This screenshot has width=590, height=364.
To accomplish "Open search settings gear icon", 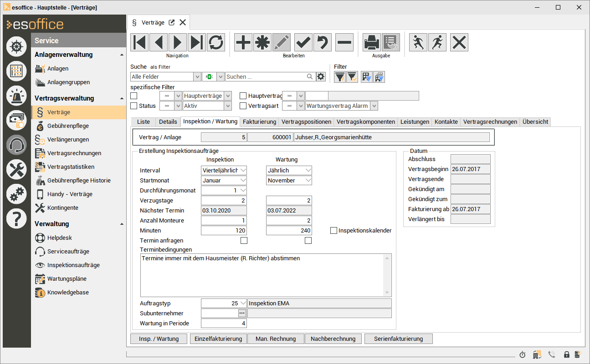I will pyautogui.click(x=321, y=76).
